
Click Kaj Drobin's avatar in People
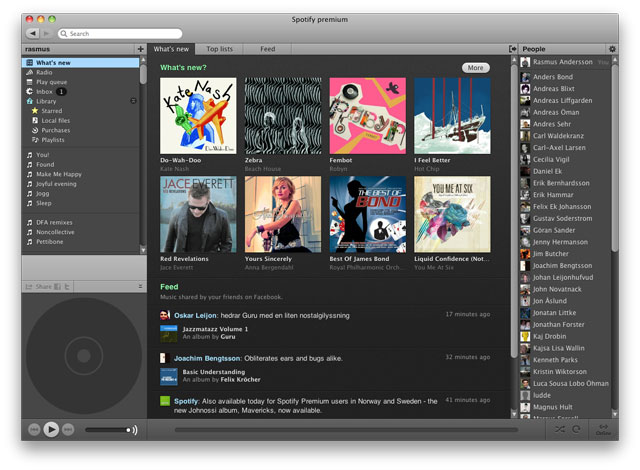coord(525,337)
